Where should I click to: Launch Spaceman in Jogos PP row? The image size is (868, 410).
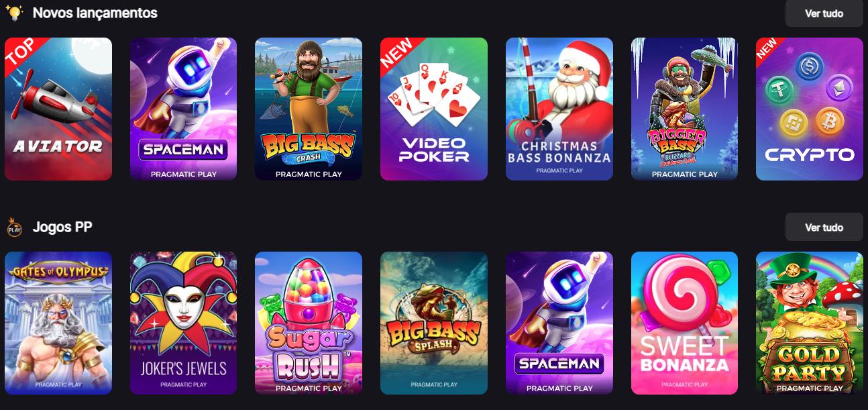click(559, 323)
